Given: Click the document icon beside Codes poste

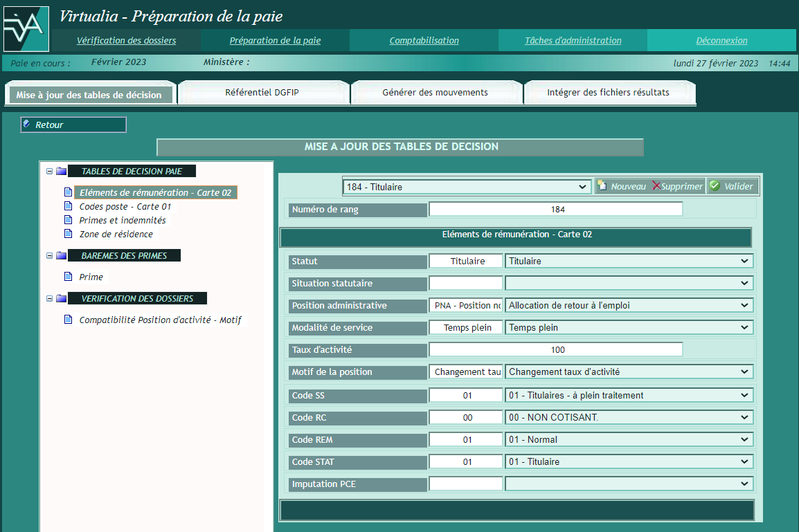Looking at the screenshot, I should point(68,206).
